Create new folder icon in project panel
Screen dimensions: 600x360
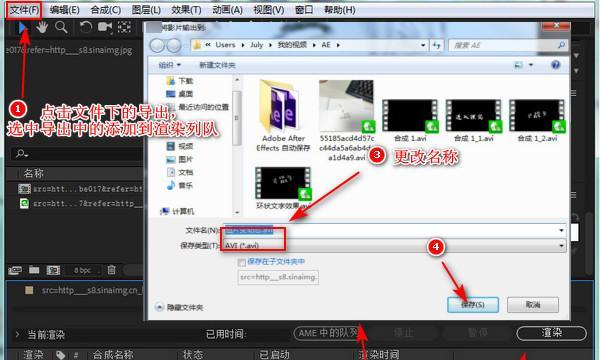[x=34, y=270]
